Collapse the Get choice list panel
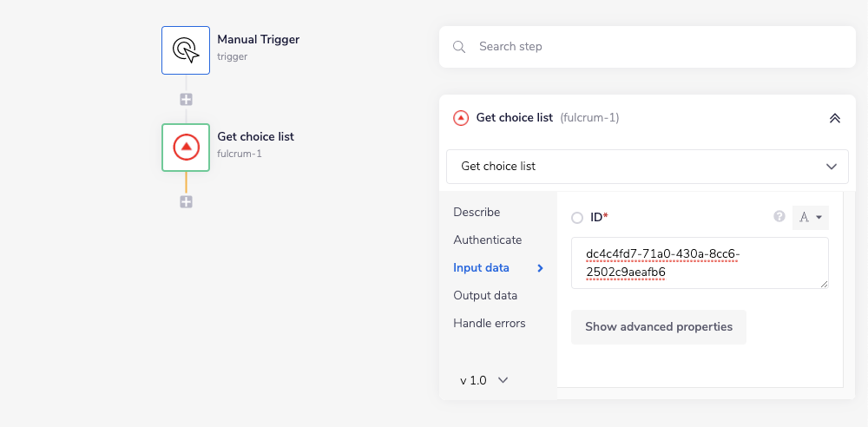The height and width of the screenshot is (427, 868). [835, 118]
